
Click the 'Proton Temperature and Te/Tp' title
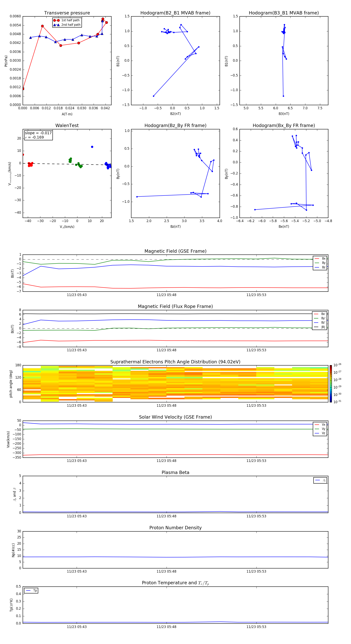175,583
